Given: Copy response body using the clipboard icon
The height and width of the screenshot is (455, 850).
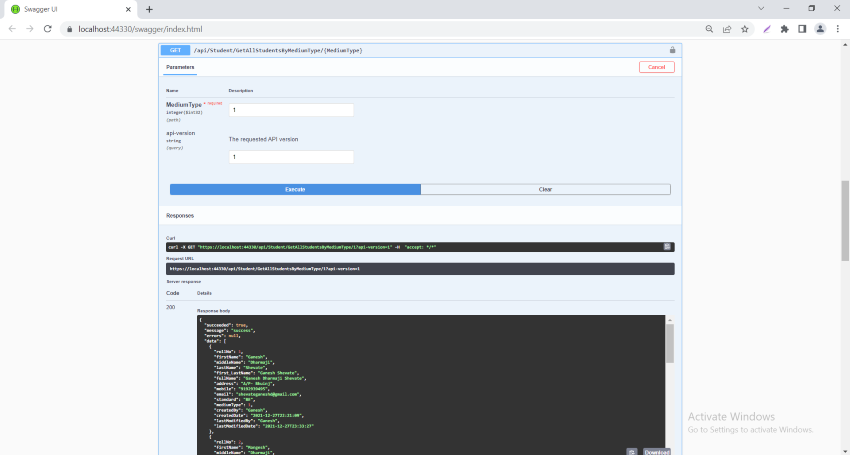Looking at the screenshot, I should pyautogui.click(x=631, y=452).
